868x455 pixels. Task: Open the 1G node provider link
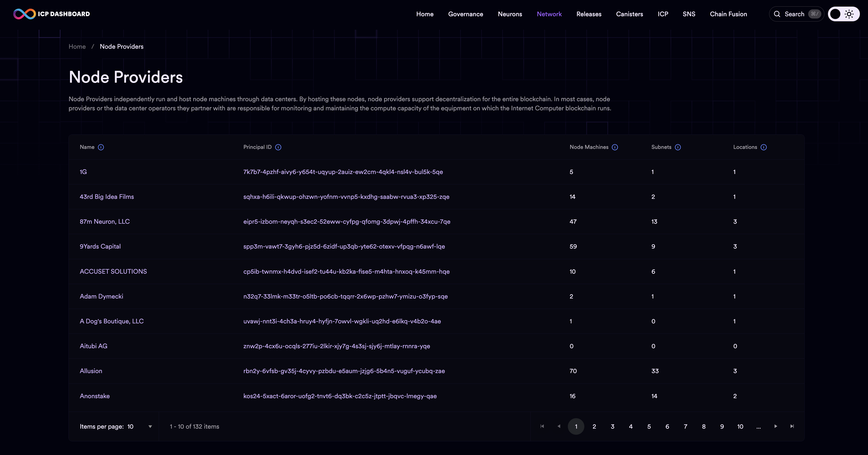pyautogui.click(x=83, y=172)
